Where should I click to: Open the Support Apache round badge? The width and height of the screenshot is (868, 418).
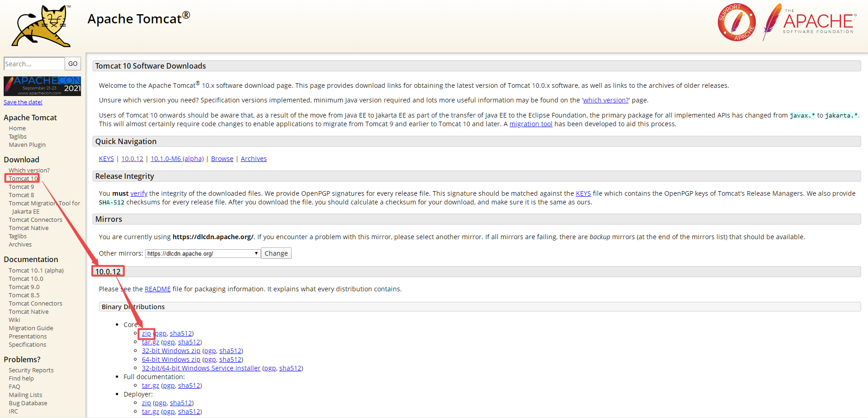click(737, 22)
